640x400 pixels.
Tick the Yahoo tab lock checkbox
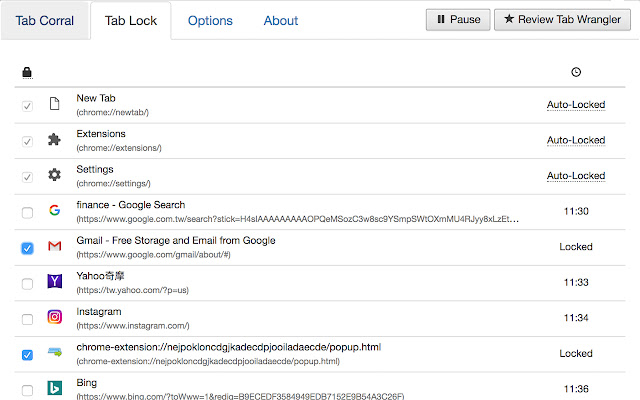(27, 283)
